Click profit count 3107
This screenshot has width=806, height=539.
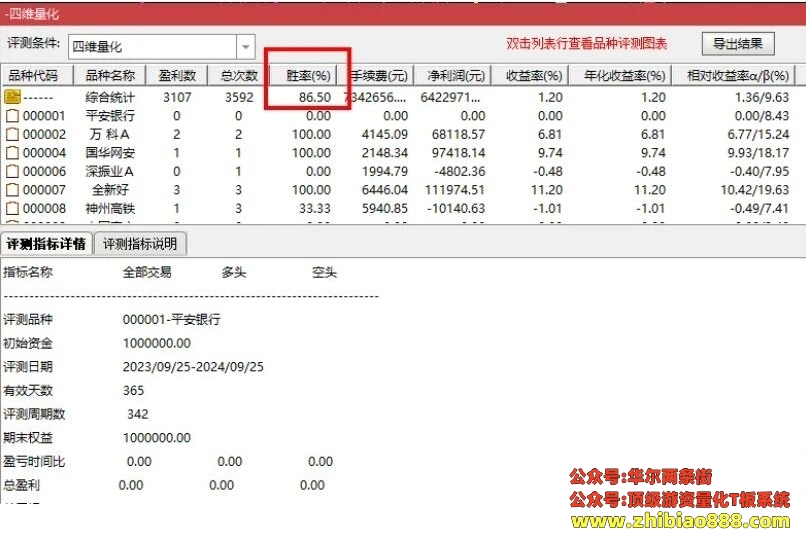pyautogui.click(x=177, y=97)
